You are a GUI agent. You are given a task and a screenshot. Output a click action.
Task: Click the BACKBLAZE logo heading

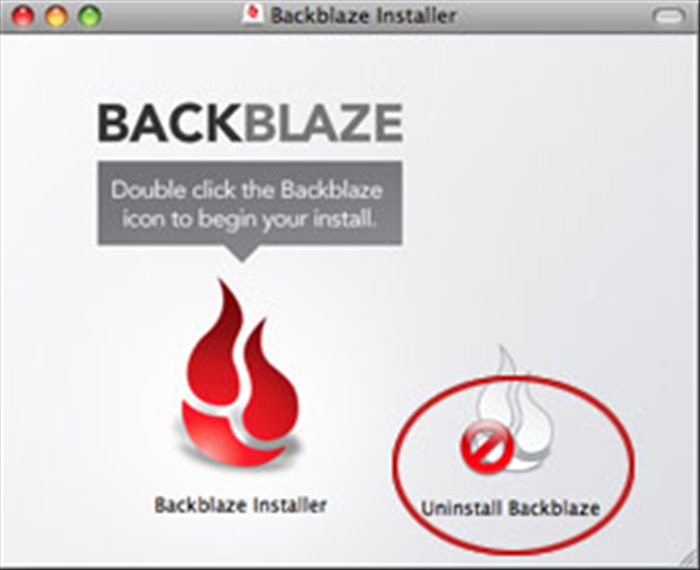[x=250, y=123]
